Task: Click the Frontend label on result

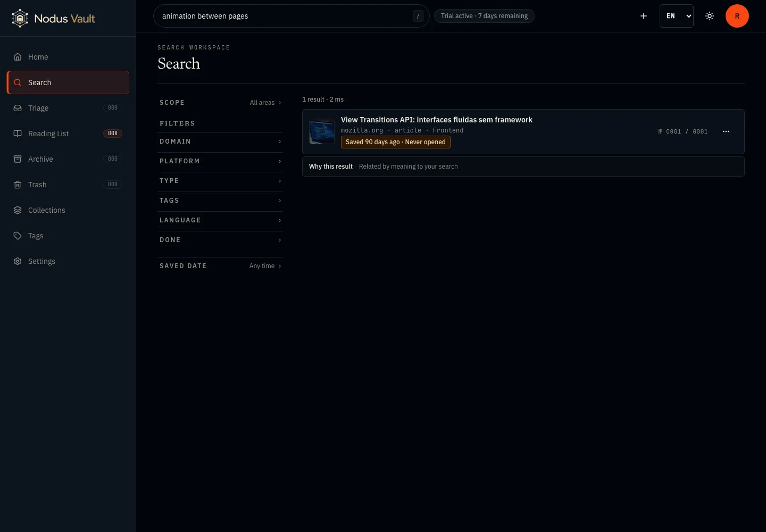Action: tap(448, 130)
